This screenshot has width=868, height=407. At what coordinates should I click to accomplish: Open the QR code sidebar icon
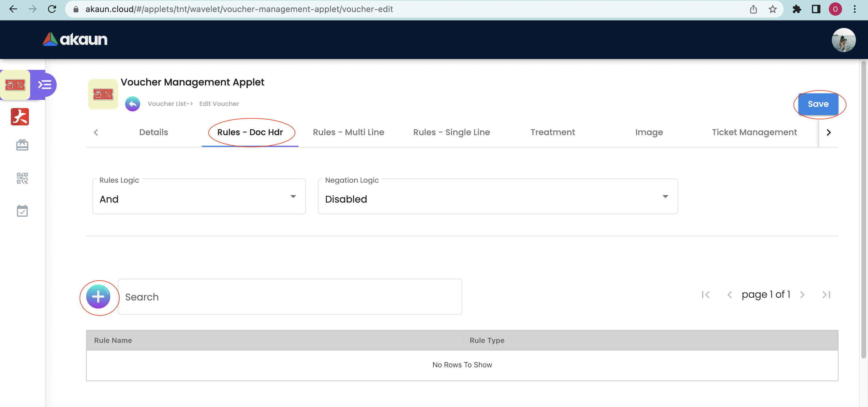(x=22, y=178)
